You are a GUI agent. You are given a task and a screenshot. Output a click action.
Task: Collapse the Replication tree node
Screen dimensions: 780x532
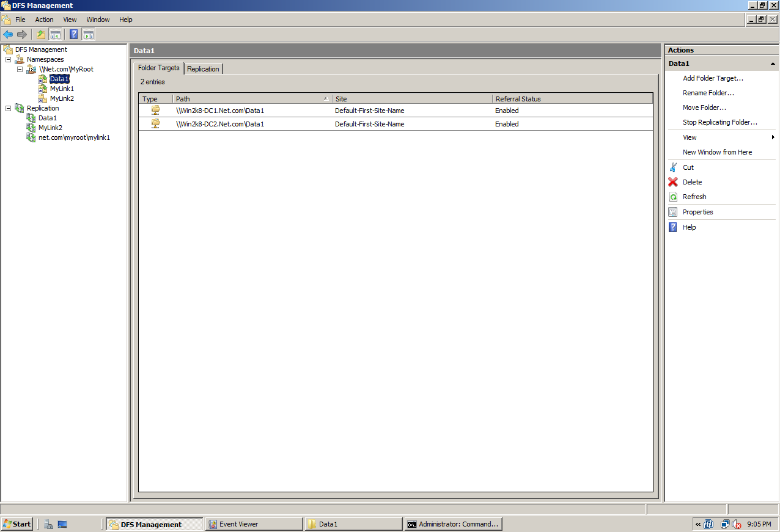(8, 107)
